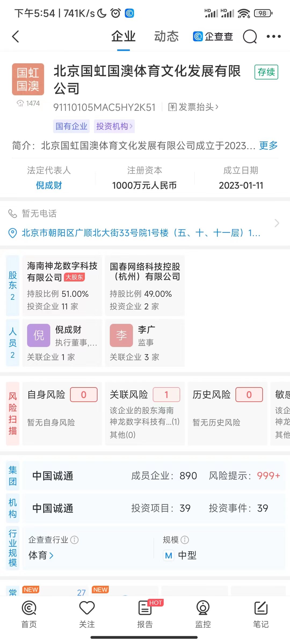The image size is (290, 644).
Task: Open the 关联风险 card
Action: 145,414
